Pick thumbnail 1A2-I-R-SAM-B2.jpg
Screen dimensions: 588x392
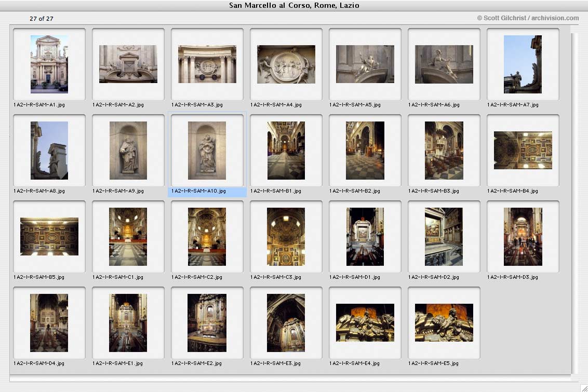coord(365,150)
